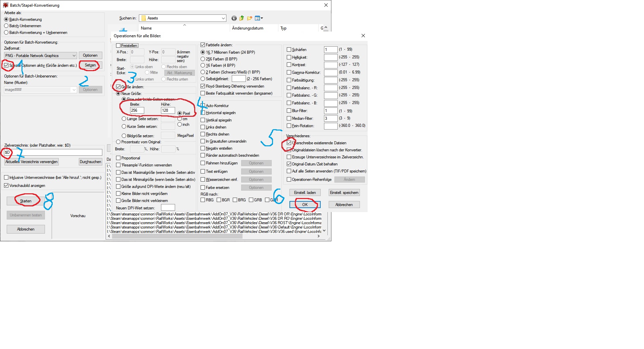The height and width of the screenshot is (349, 644).
Task: Click Abbrechen below Umbenennen testen
Action: (26, 229)
